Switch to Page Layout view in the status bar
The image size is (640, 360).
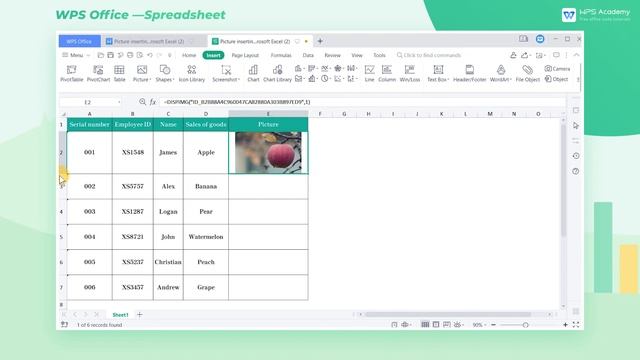(436, 325)
